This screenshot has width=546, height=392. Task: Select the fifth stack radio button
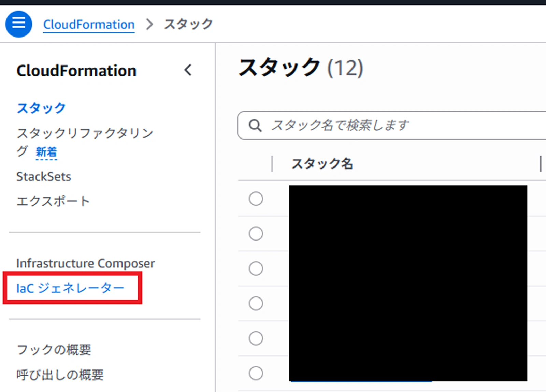pos(256,338)
